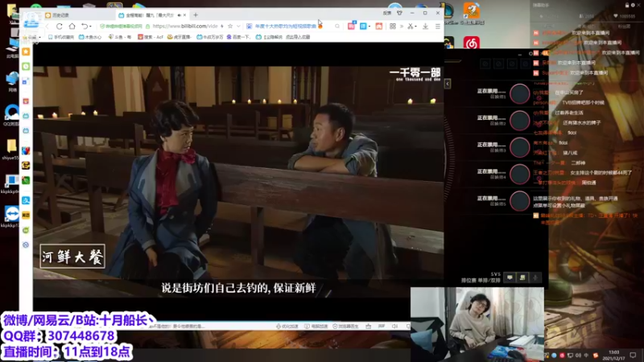Open the blue extension icon in toolbar
The image size is (644, 362).
point(363,27)
